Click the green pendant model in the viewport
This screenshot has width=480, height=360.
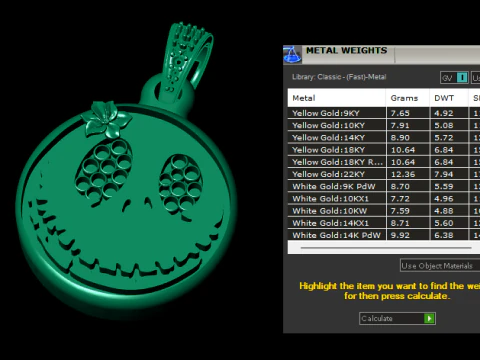tap(126, 170)
